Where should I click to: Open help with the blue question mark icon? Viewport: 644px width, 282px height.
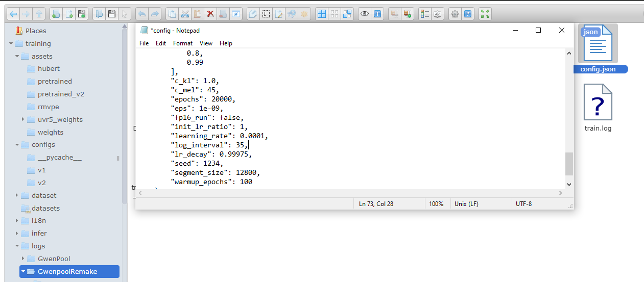pyautogui.click(x=468, y=14)
